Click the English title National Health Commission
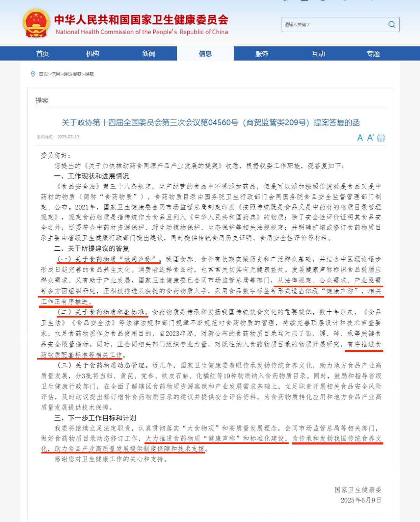 pos(142,32)
